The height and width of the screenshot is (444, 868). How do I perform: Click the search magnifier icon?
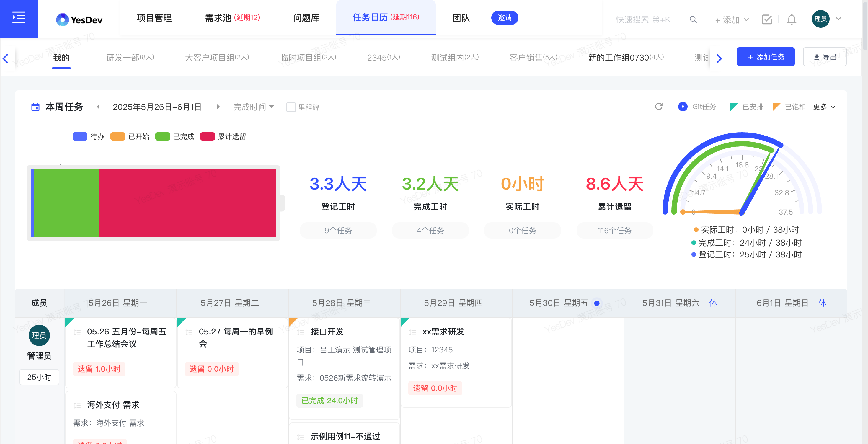click(693, 19)
